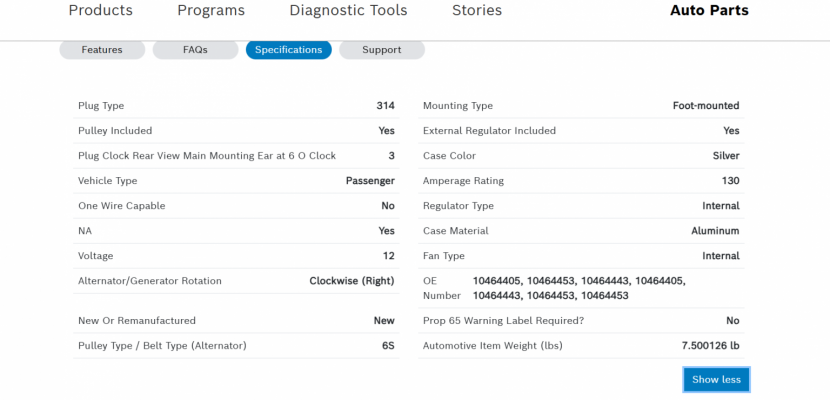This screenshot has width=830, height=400.
Task: Click the OE number list starting 10464405
Action: pyautogui.click(x=579, y=288)
